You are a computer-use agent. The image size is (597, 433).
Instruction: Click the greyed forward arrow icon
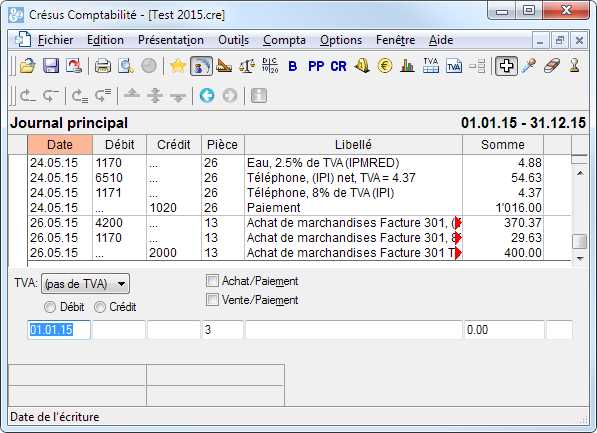click(230, 95)
